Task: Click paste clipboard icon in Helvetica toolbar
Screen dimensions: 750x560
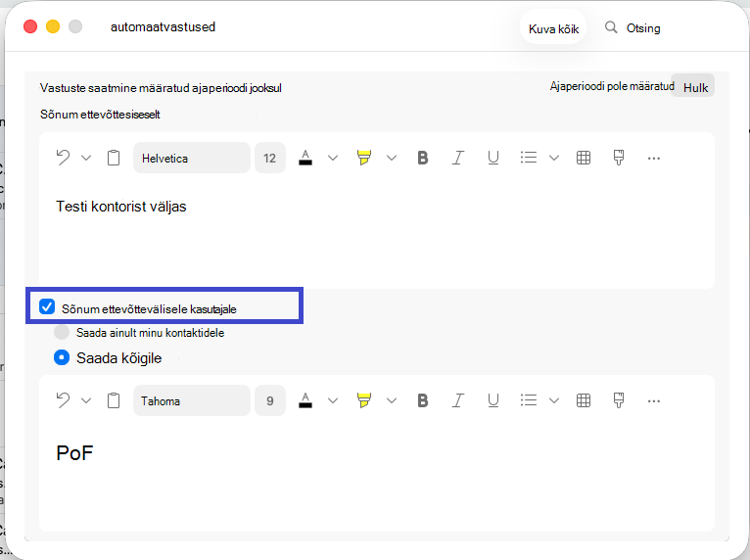Action: point(114,158)
